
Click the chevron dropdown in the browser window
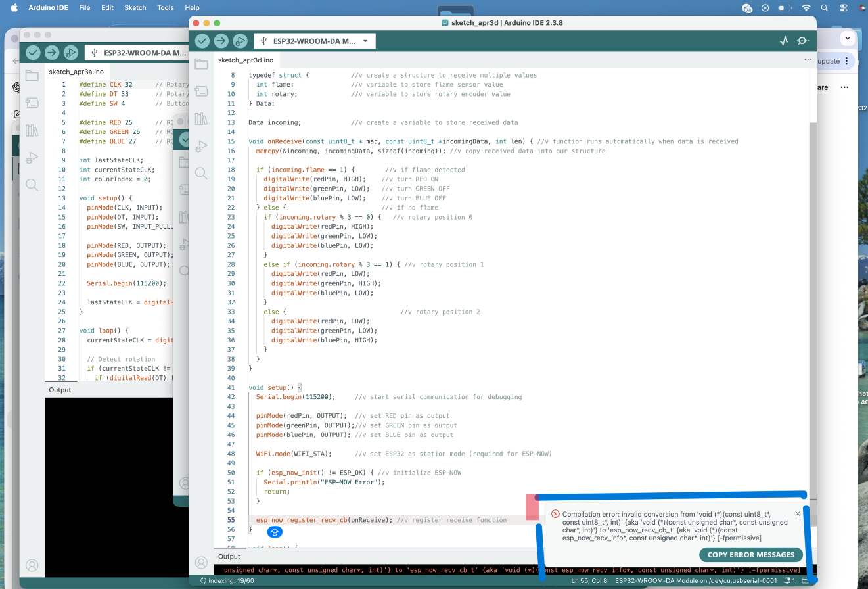click(x=848, y=38)
